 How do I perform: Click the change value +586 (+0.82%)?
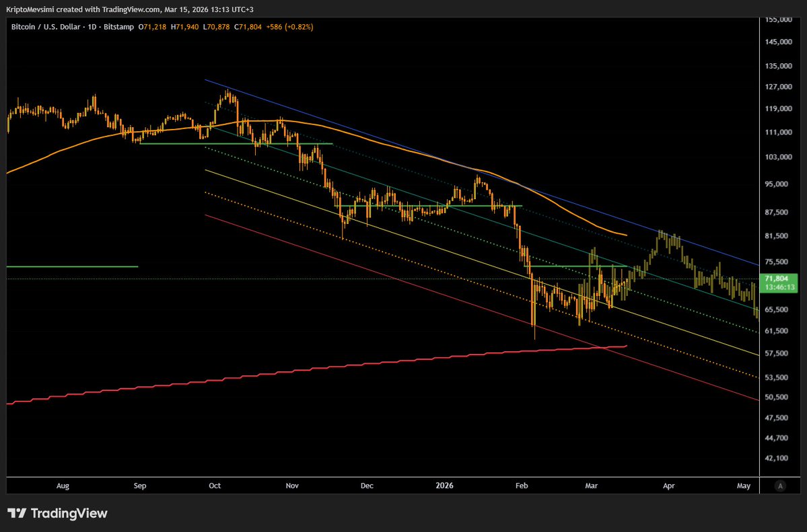click(289, 27)
